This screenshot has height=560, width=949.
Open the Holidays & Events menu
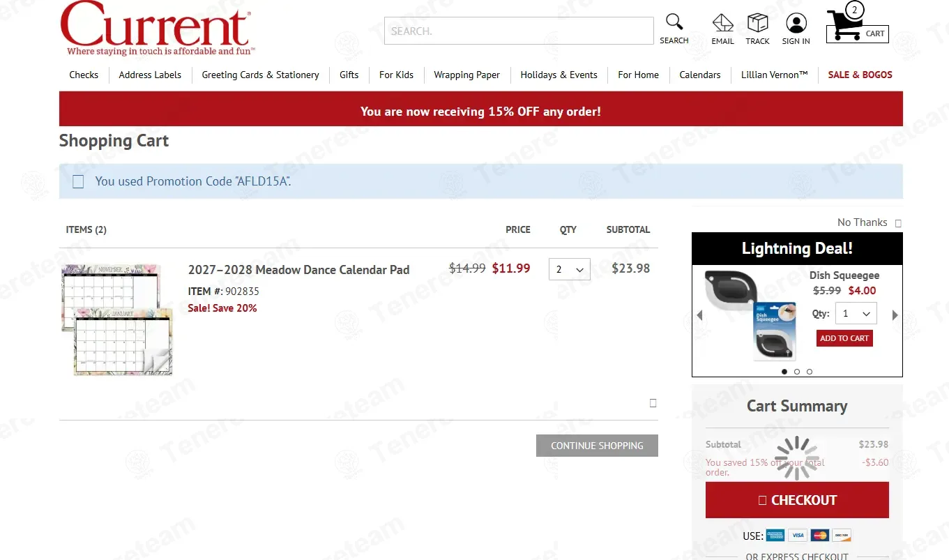559,75
